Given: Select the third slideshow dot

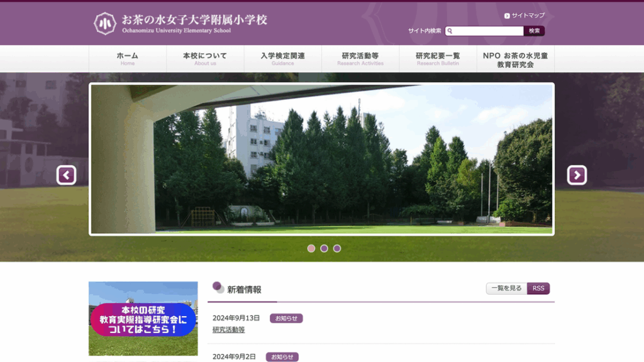Looking at the screenshot, I should click(x=337, y=248).
